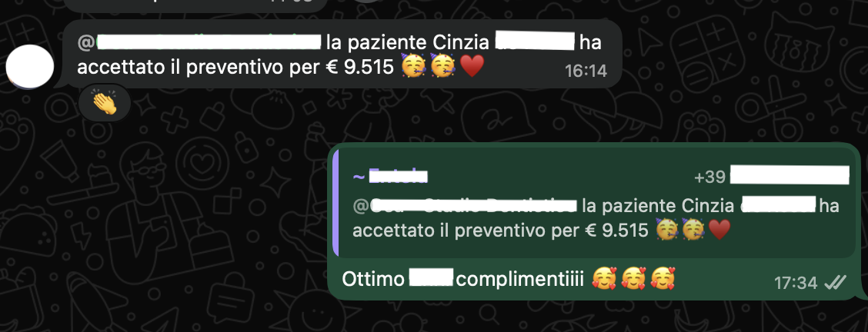The height and width of the screenshot is (332, 868).
Task: Click the +39 phone number in quoted reply
Action: (x=771, y=177)
